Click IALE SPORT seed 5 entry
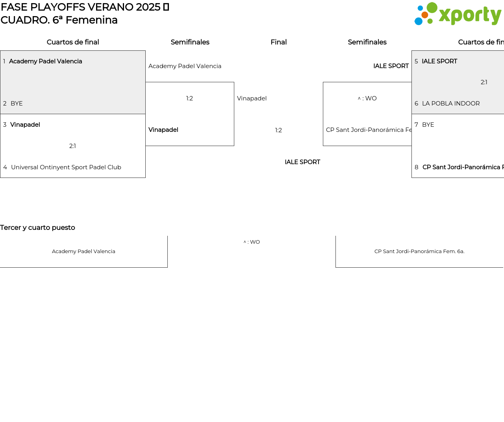504x422 pixels. (439, 61)
